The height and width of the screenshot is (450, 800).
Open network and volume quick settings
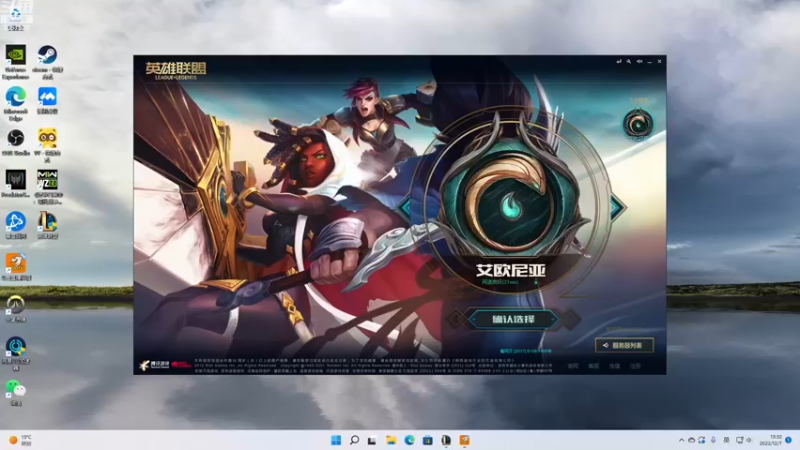coord(744,440)
